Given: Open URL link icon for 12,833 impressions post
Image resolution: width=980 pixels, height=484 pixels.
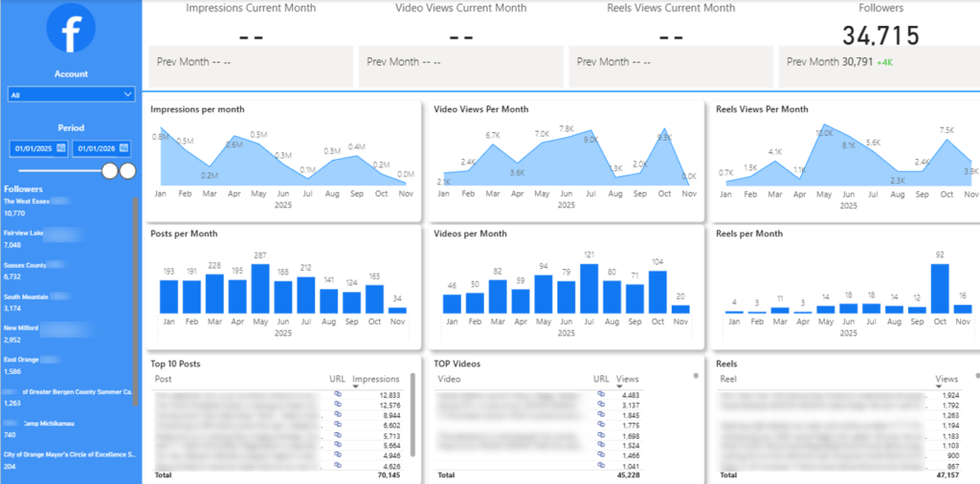Looking at the screenshot, I should coord(338,394).
